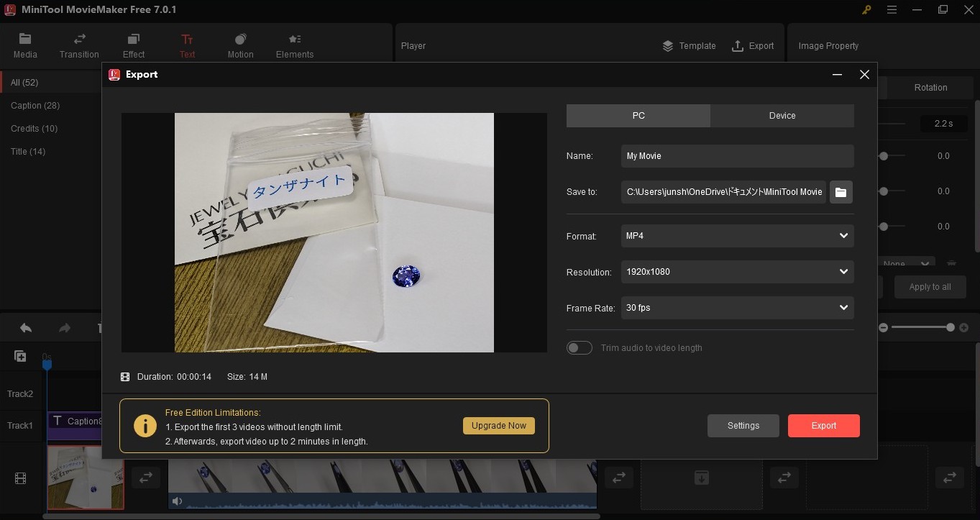Open export Settings button
The height and width of the screenshot is (520, 980).
743,426
